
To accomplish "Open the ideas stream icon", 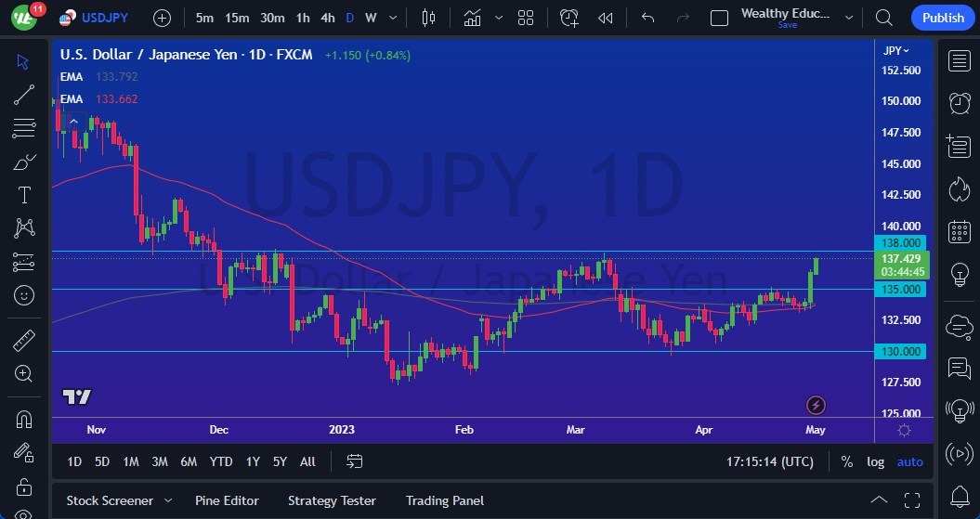I will click(959, 410).
